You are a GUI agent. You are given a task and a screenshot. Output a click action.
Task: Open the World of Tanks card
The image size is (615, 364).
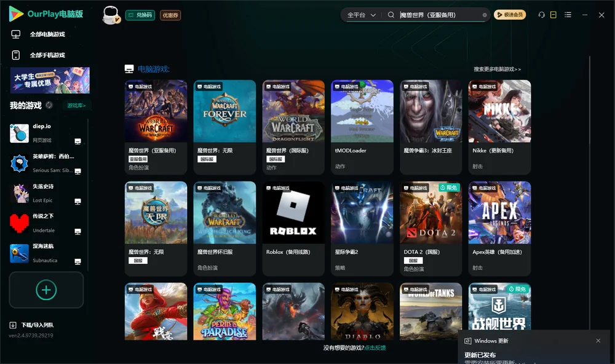(430, 312)
